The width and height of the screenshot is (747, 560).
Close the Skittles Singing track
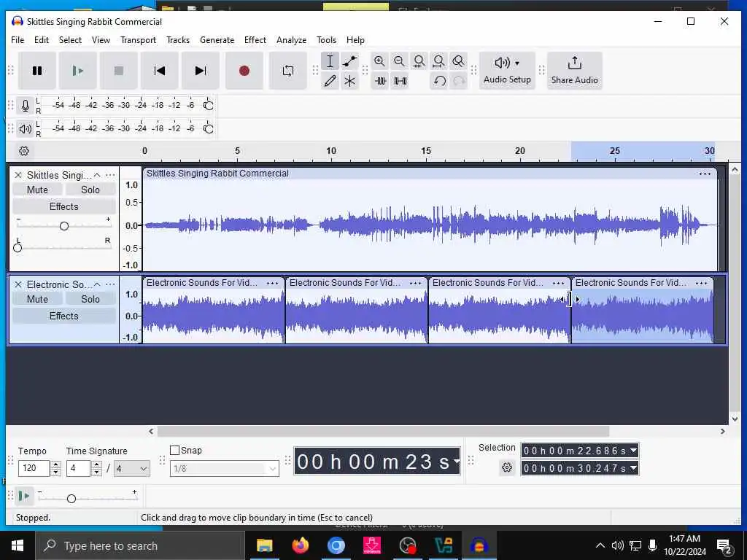pos(18,175)
